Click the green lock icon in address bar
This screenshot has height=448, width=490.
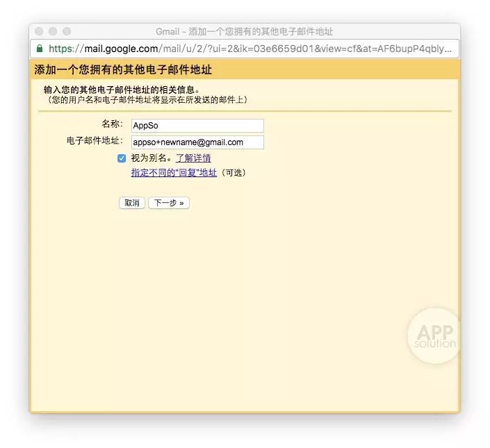click(40, 49)
